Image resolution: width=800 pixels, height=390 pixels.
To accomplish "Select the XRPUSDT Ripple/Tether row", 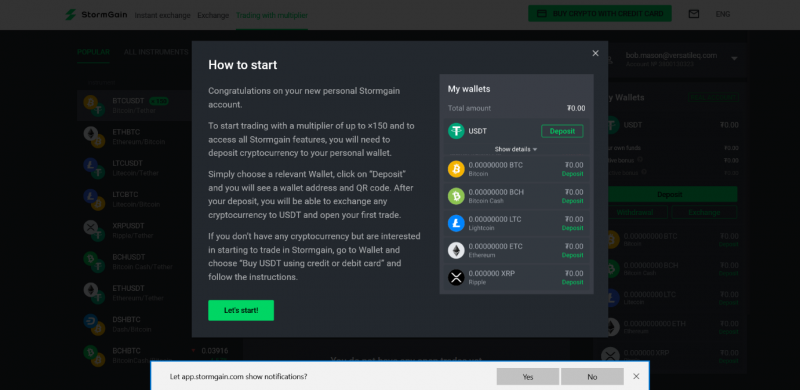I will coord(135,230).
